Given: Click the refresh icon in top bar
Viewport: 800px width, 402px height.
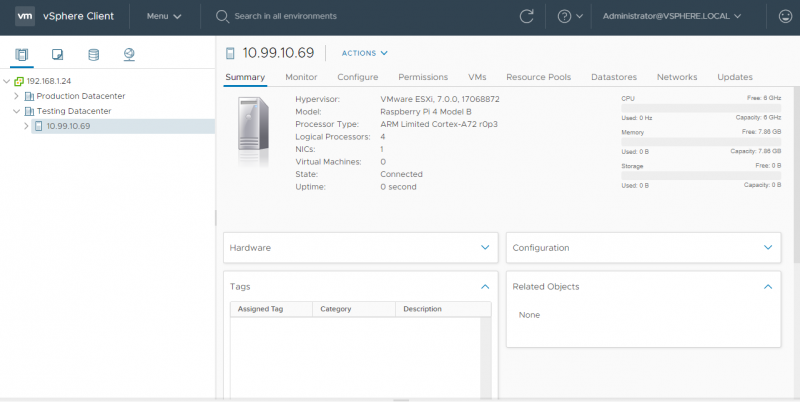Looking at the screenshot, I should click(x=527, y=16).
